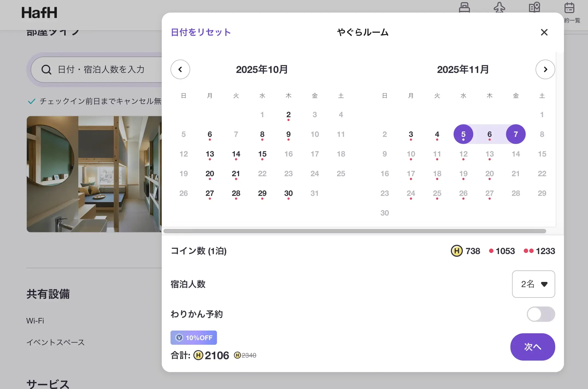Select November 7 check-out date

coord(516,134)
